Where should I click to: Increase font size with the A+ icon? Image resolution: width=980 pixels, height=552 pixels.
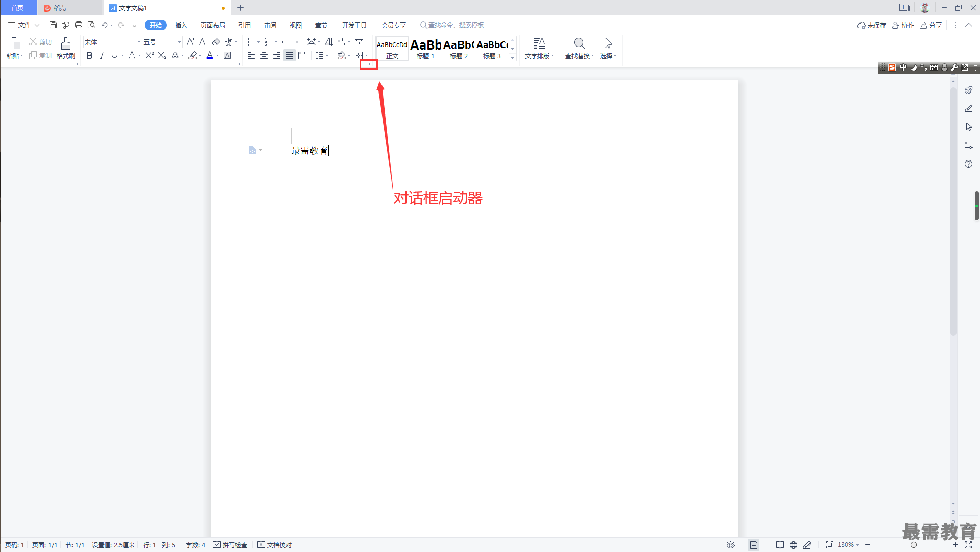[x=190, y=42]
